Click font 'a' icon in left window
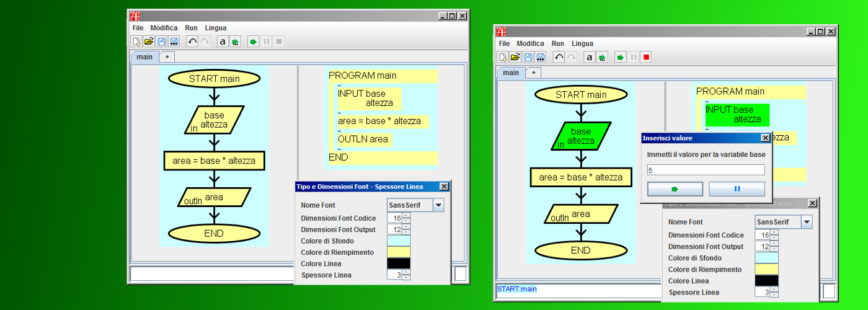868x310 pixels. [x=223, y=42]
